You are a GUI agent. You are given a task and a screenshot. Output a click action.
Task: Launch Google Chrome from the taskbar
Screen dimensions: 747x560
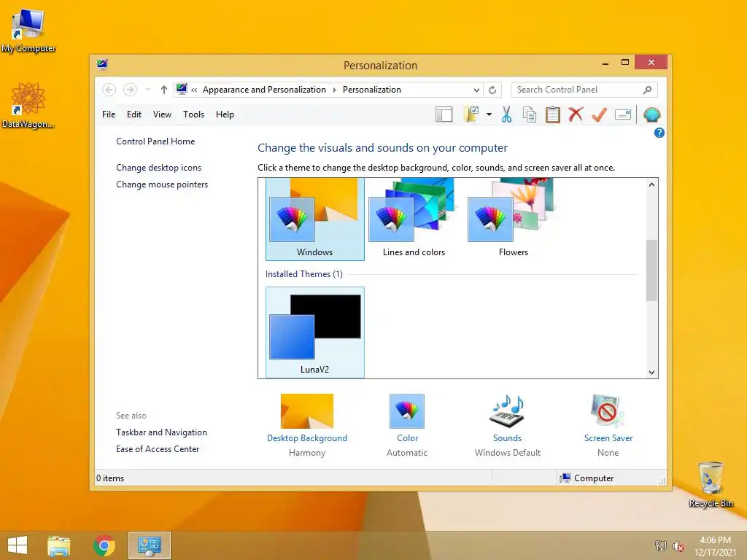click(x=104, y=545)
